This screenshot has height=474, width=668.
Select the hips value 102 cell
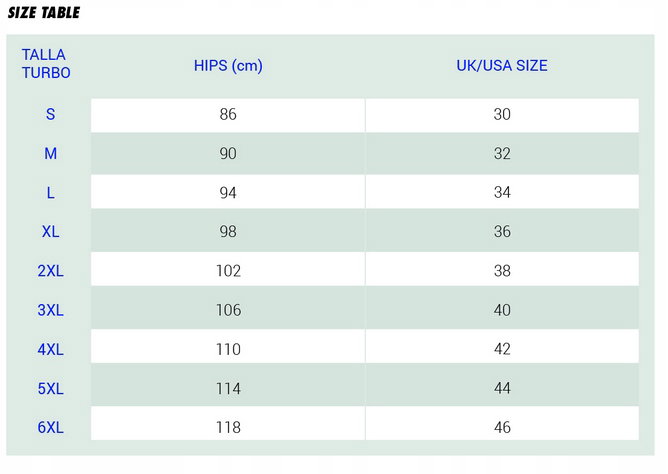228,269
